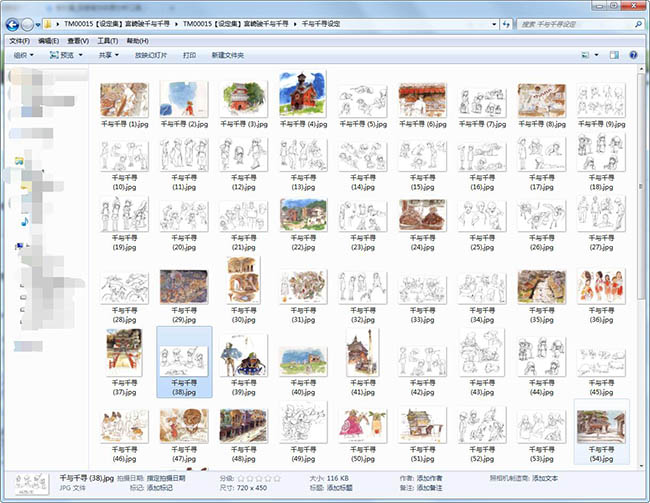Click the music note icon in sidebar
Image resolution: width=650 pixels, height=503 pixels.
click(x=25, y=222)
